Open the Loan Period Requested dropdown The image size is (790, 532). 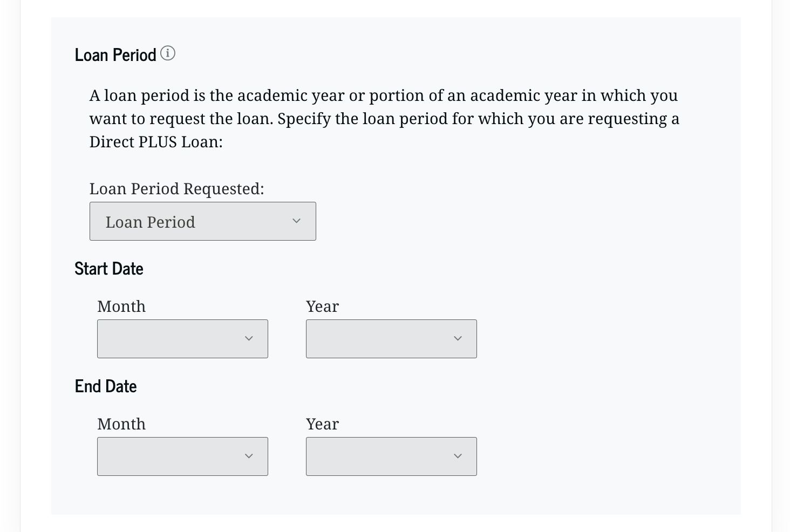click(202, 221)
